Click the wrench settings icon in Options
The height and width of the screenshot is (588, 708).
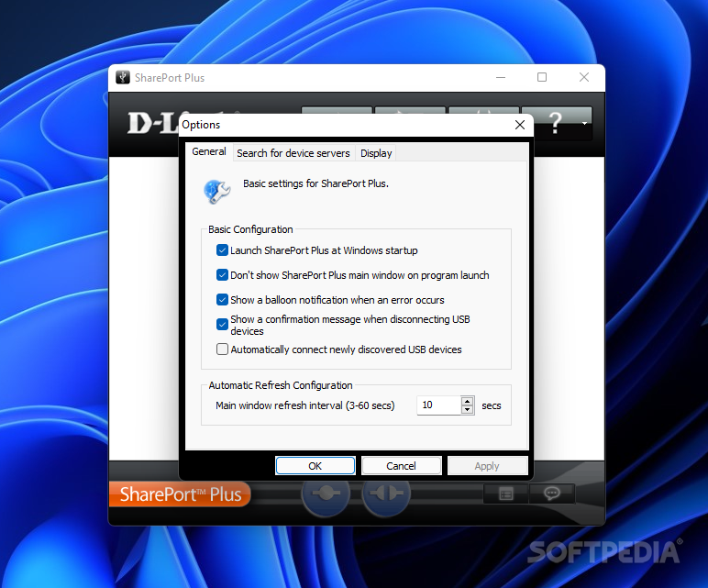coord(217,192)
